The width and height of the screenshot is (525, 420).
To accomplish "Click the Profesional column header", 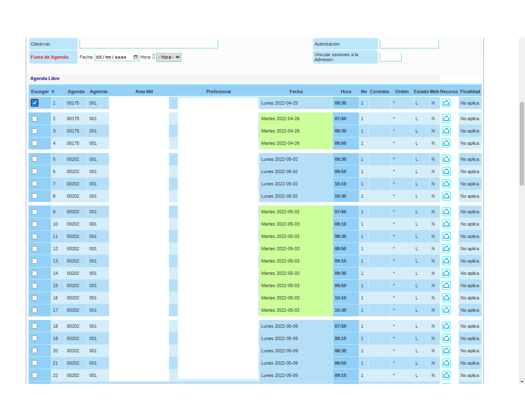I will [x=218, y=91].
